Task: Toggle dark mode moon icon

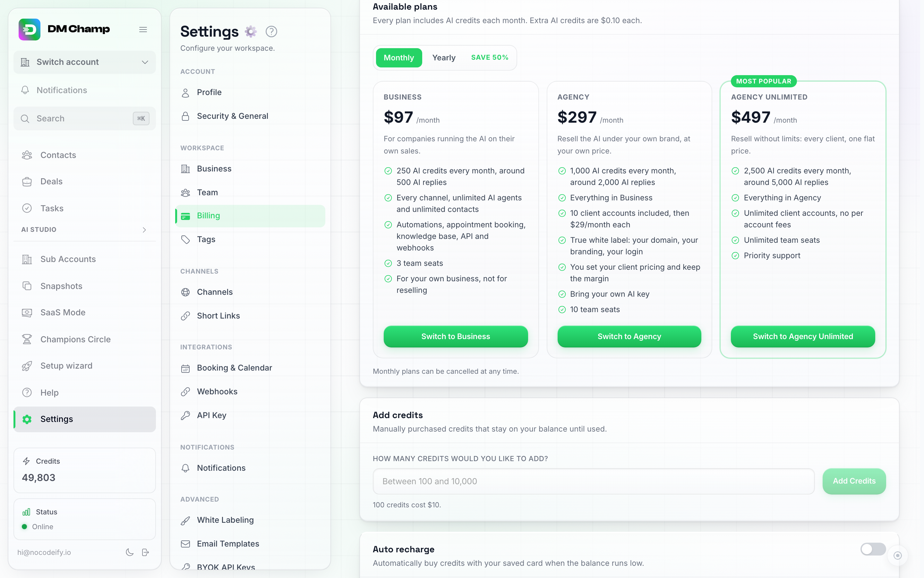Action: point(129,552)
